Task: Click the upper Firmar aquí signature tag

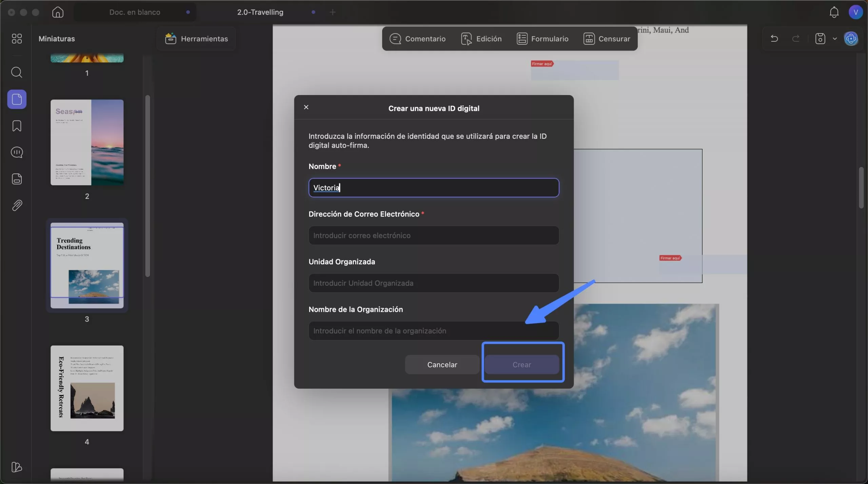Action: coord(542,64)
